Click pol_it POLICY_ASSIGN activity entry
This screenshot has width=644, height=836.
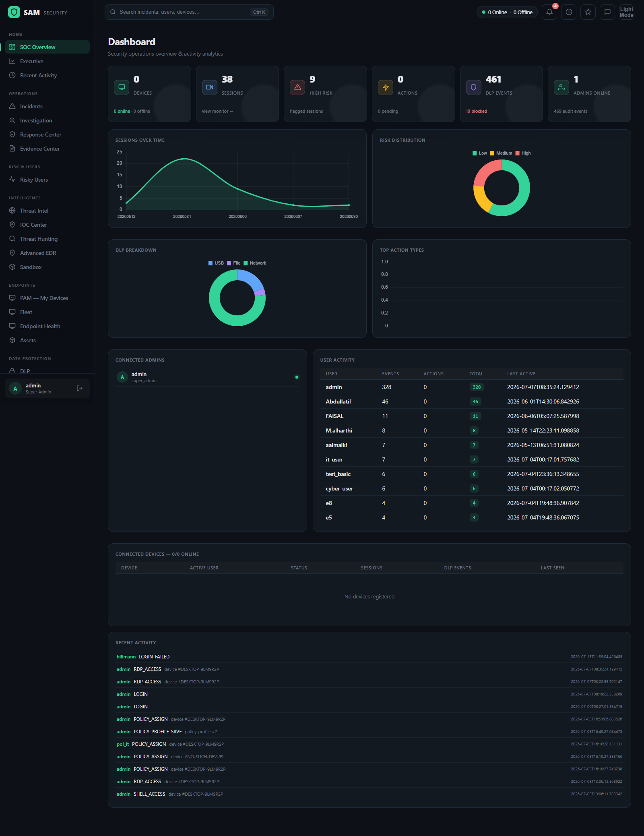pos(369,744)
